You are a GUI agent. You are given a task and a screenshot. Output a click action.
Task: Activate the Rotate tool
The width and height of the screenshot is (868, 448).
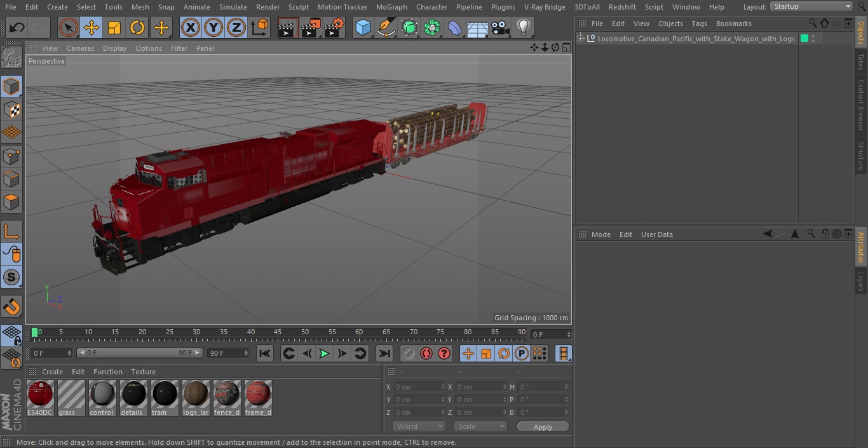[137, 27]
